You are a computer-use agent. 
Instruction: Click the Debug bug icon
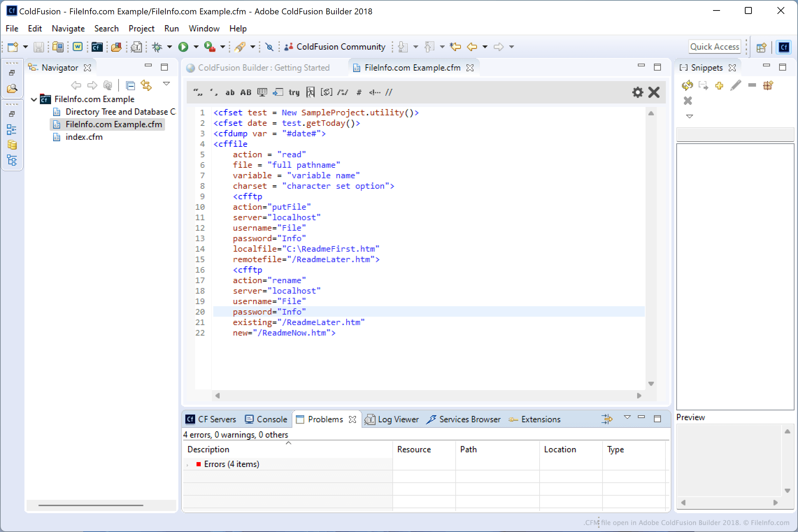point(157,47)
